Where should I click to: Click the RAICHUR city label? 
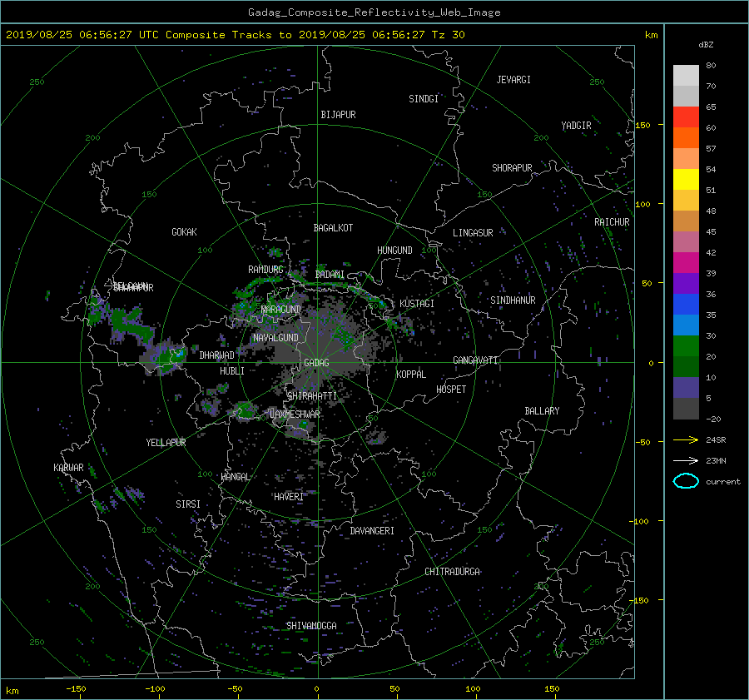612,222
